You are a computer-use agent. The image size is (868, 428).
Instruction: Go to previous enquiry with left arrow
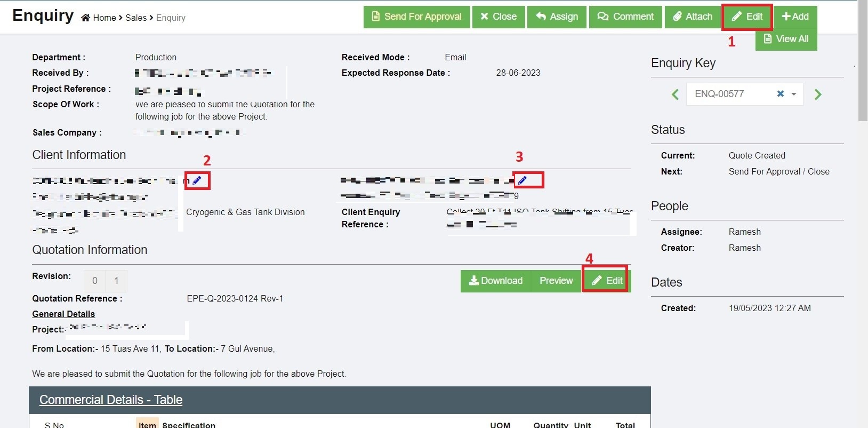click(x=675, y=94)
